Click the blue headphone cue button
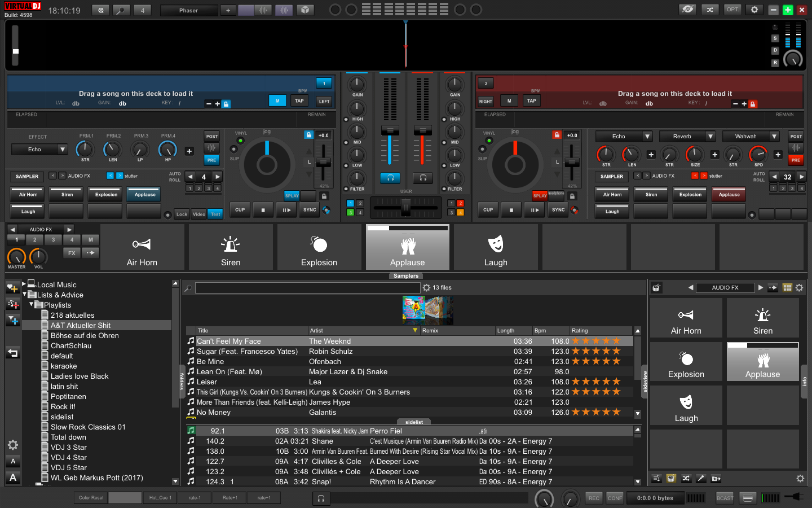The width and height of the screenshot is (812, 508). pos(390,178)
